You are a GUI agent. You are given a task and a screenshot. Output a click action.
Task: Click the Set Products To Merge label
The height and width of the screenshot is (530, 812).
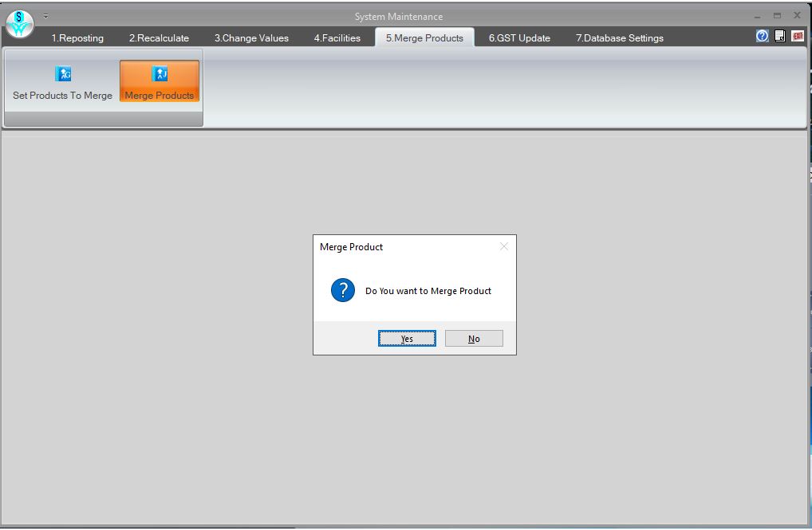coord(63,95)
